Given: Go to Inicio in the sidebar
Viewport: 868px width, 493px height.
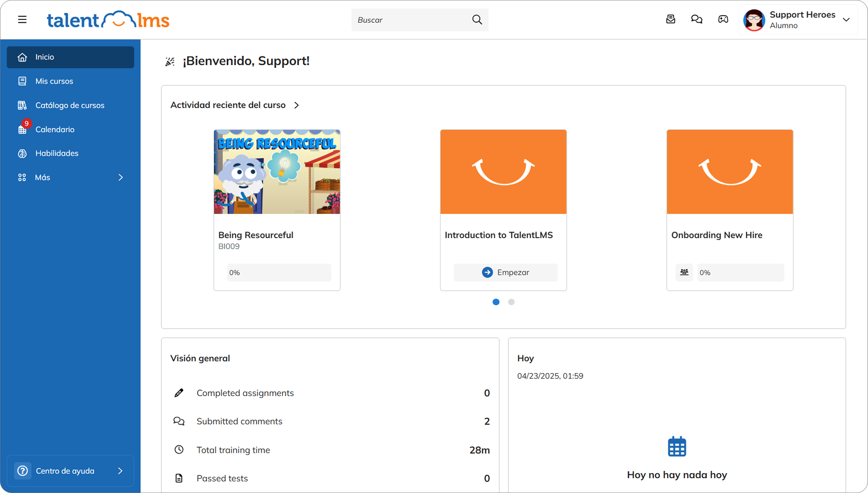Looking at the screenshot, I should (71, 57).
